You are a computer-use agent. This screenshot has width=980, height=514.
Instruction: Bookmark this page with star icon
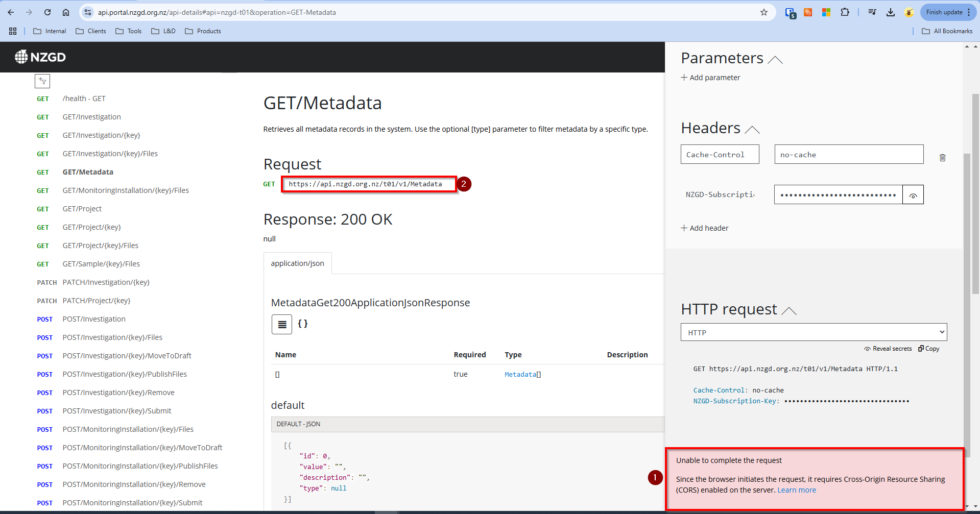[763, 12]
